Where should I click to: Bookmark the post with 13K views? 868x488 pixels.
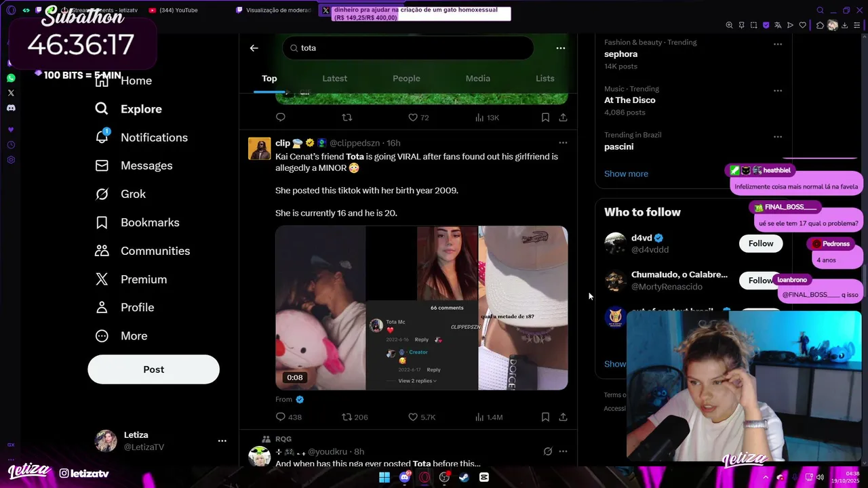(x=545, y=117)
